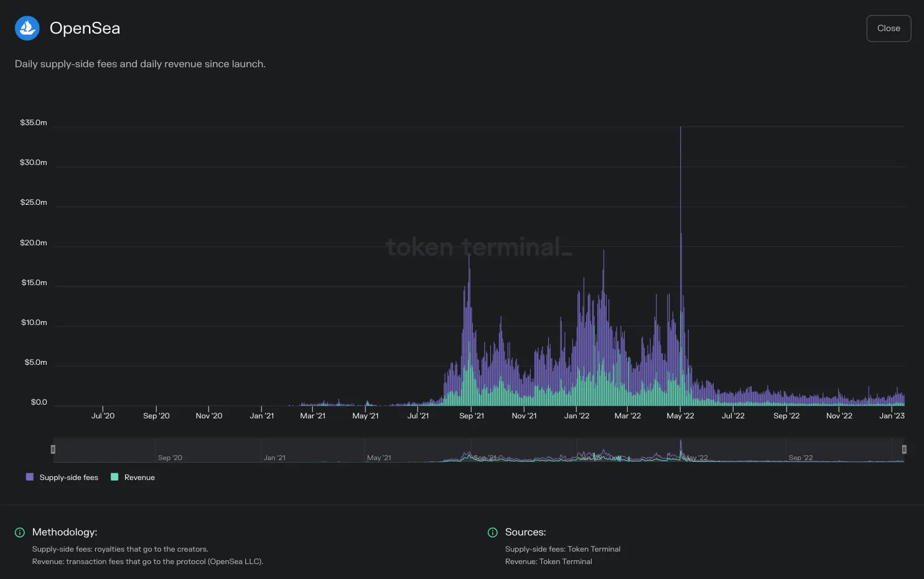
Task: Click the Jul '20 x-axis tick label
Action: click(x=103, y=416)
